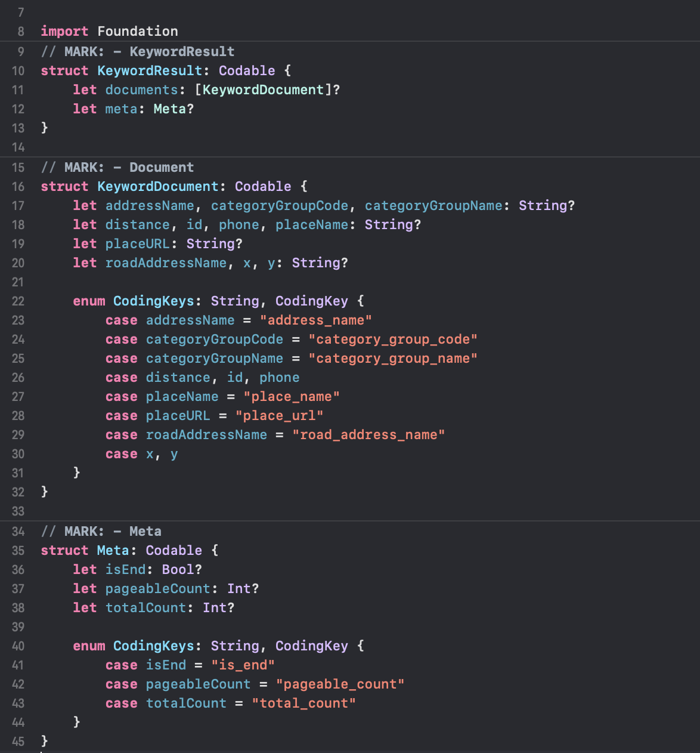
Task: Click "phone" in the case on line 26
Action: click(280, 377)
